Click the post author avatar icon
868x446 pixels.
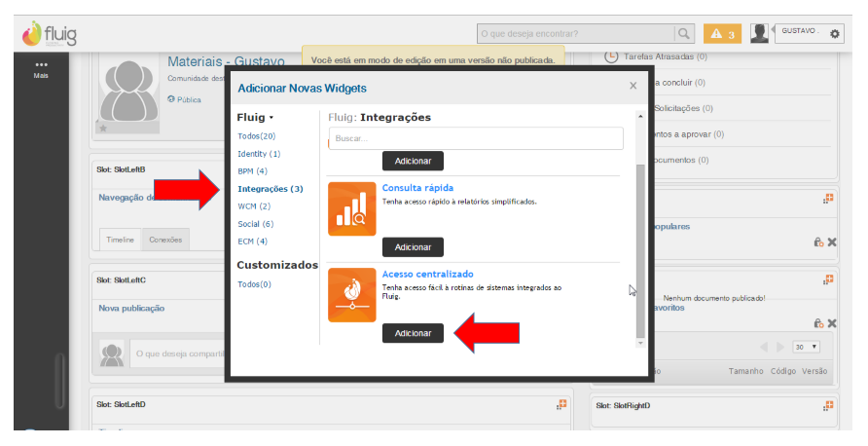111,354
